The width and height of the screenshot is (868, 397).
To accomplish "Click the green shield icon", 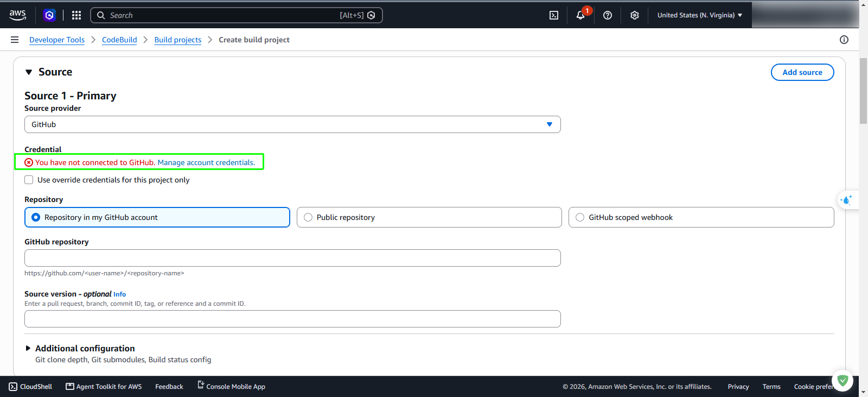I will point(843,381).
